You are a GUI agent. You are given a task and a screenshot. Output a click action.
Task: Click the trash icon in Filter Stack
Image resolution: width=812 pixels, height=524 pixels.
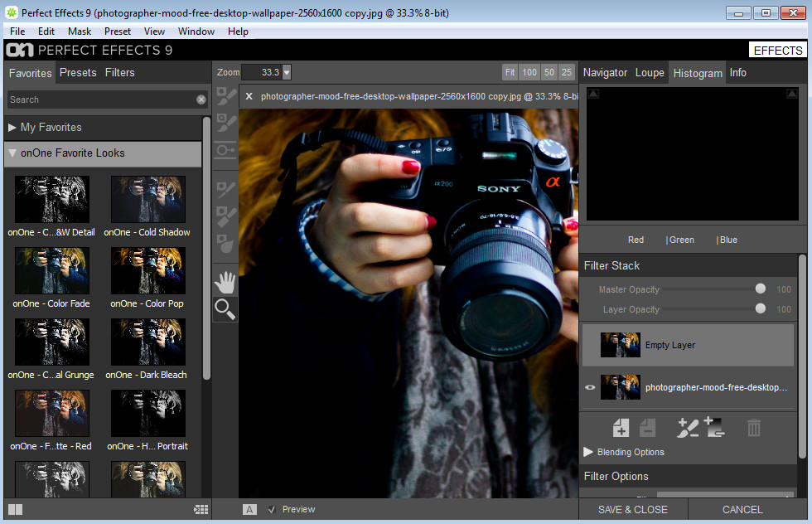[x=754, y=428]
